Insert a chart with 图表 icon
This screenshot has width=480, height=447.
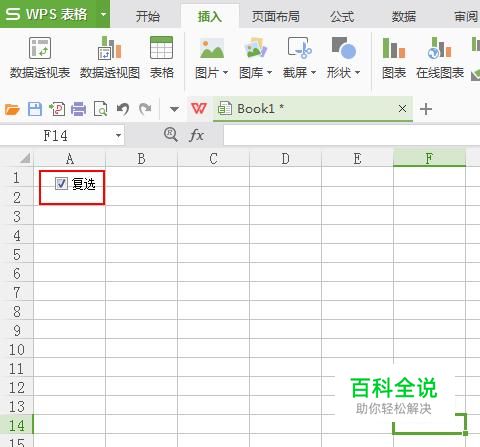pos(394,58)
